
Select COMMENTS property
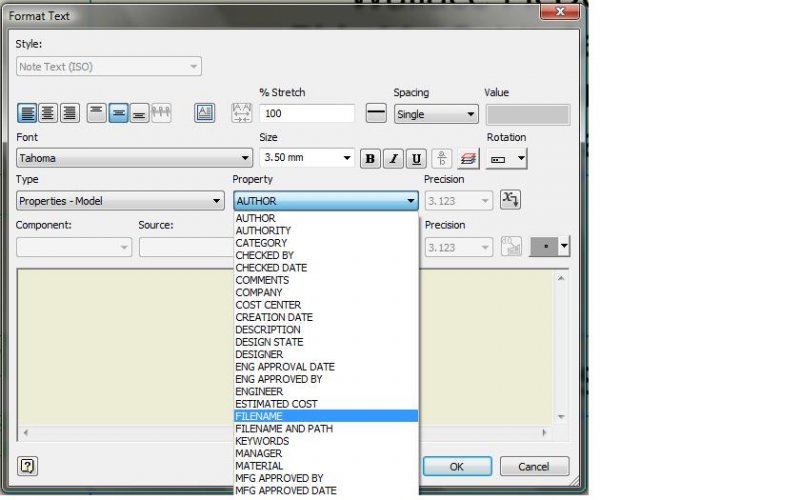[326, 280]
